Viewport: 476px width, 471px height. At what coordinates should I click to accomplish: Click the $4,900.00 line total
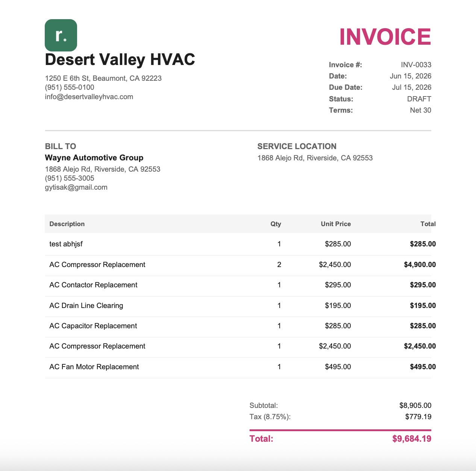tap(420, 265)
